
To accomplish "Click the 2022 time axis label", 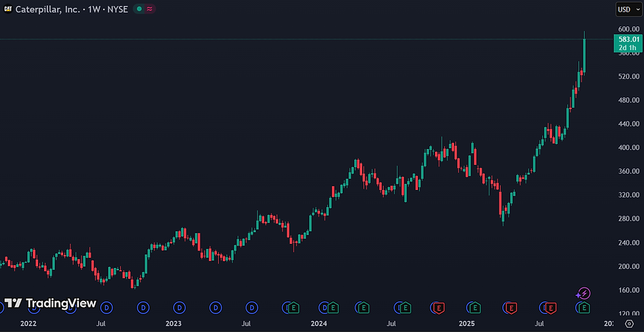I will (28, 323).
